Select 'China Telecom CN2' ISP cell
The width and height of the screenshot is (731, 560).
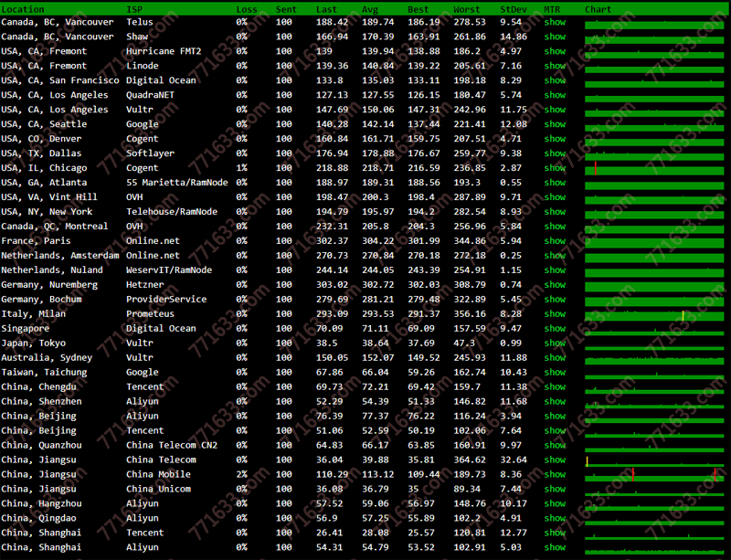point(172,445)
